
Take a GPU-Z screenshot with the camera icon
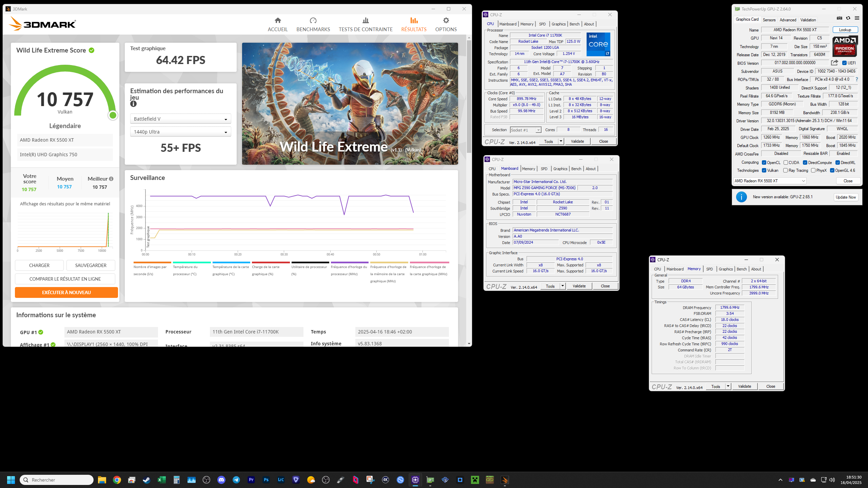pyautogui.click(x=840, y=18)
